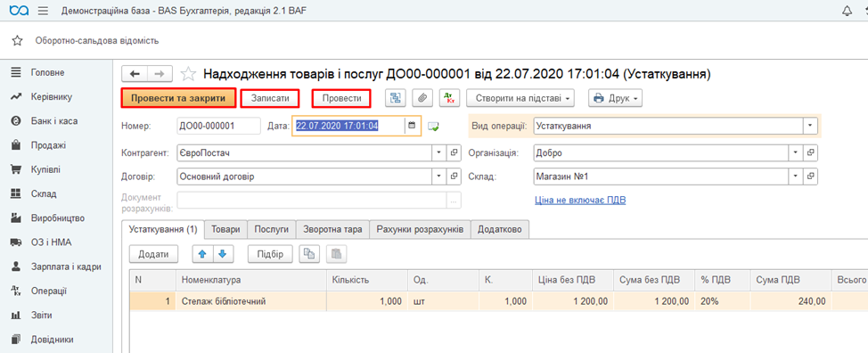This screenshot has width=868, height=353.
Task: Click the paperclip attachments icon
Action: (x=422, y=98)
